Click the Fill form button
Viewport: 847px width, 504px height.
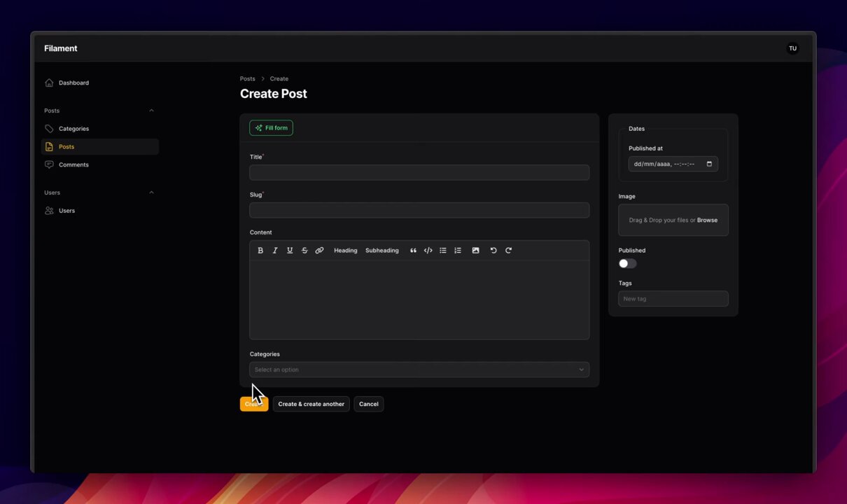tap(271, 128)
